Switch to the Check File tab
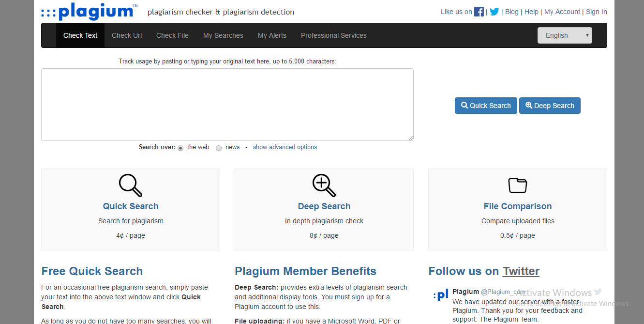Viewport: 644px width, 324px height. click(x=172, y=35)
